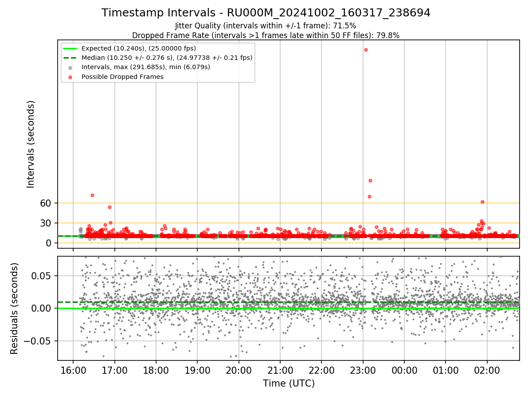Click the legend entry 'Intervals, max (291.685s), min (6.079s)'
The height and width of the screenshot is (399, 532).
(146, 67)
